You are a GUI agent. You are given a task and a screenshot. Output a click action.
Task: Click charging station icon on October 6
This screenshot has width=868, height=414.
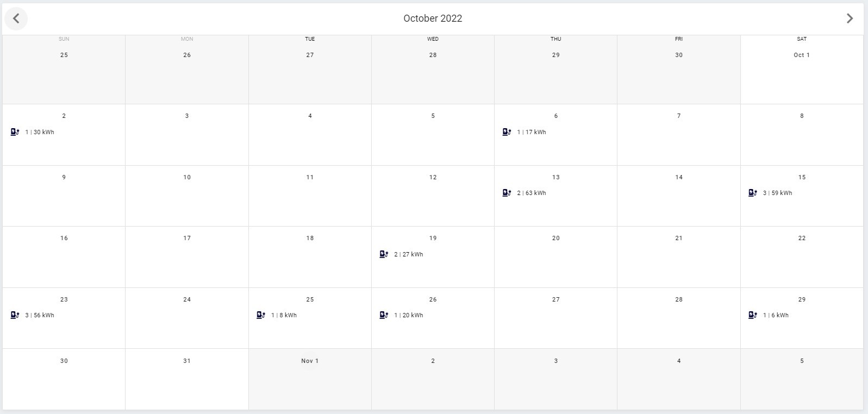click(507, 132)
